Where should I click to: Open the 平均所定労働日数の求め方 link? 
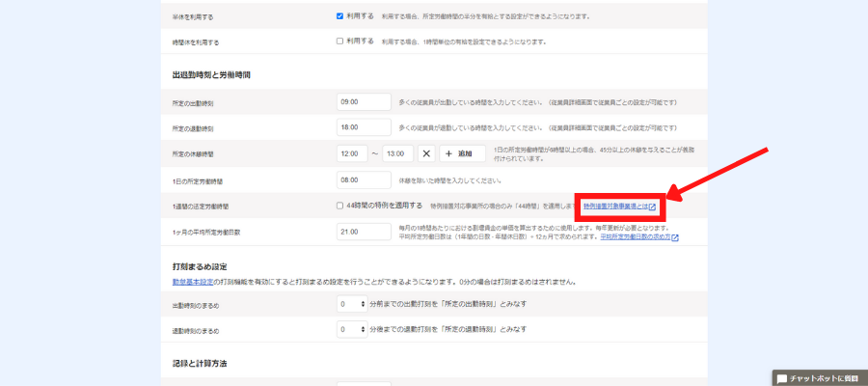(635, 237)
